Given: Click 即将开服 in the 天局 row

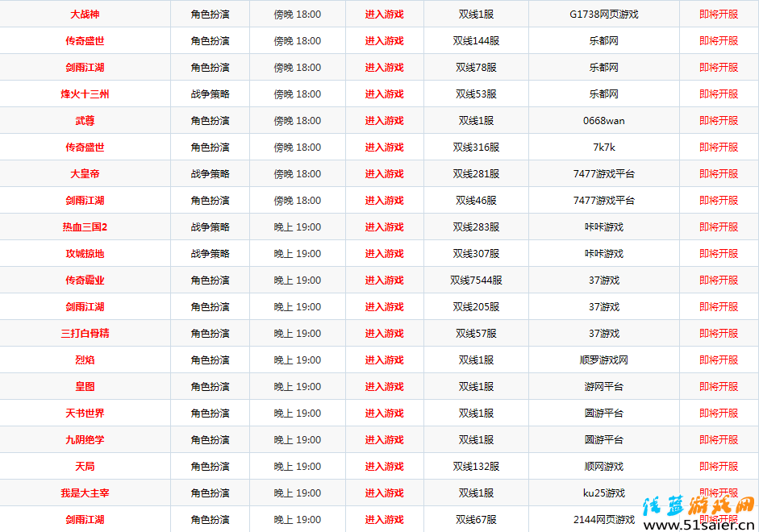Looking at the screenshot, I should [x=719, y=467].
